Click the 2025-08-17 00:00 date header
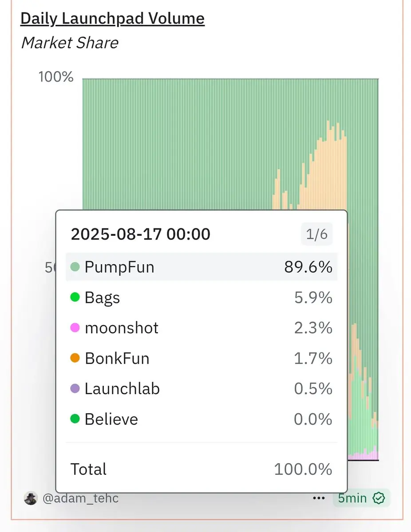The width and height of the screenshot is (411, 532). [x=141, y=234]
